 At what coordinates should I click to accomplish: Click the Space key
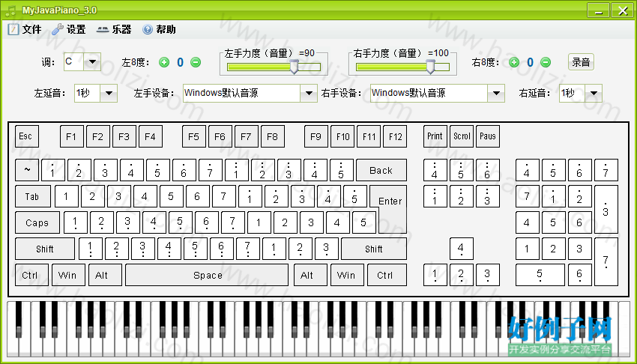(x=207, y=275)
